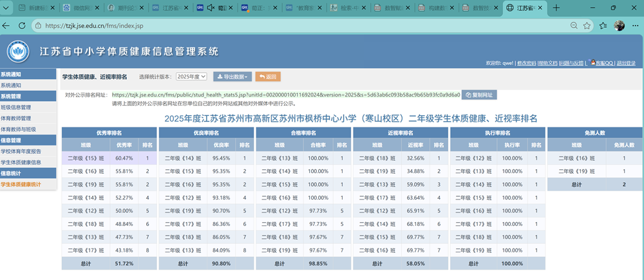Open a new browser tab

click(x=556, y=8)
